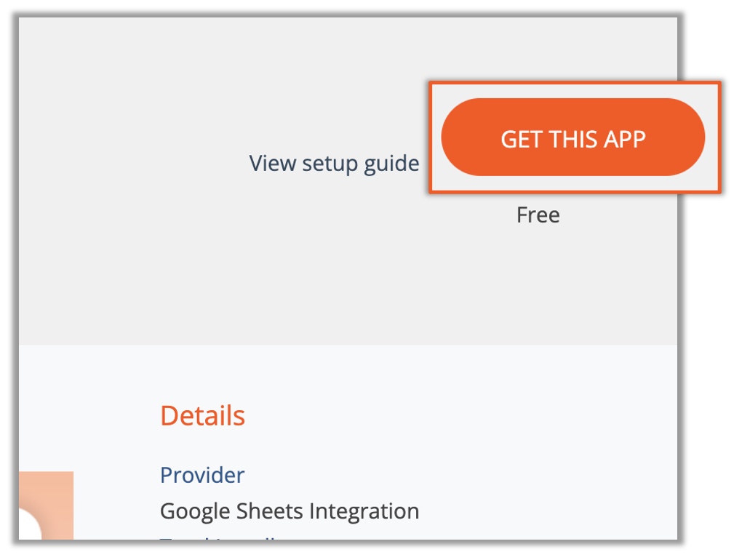This screenshot has height=560, width=742.
Task: Click the word "View" in the setup guide link
Action: click(273, 163)
